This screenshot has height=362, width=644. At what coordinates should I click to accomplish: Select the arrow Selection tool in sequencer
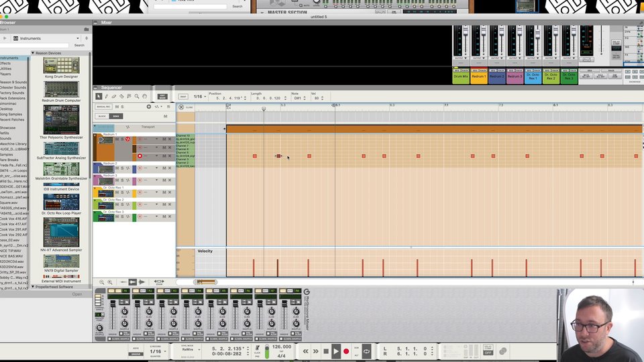(99, 97)
